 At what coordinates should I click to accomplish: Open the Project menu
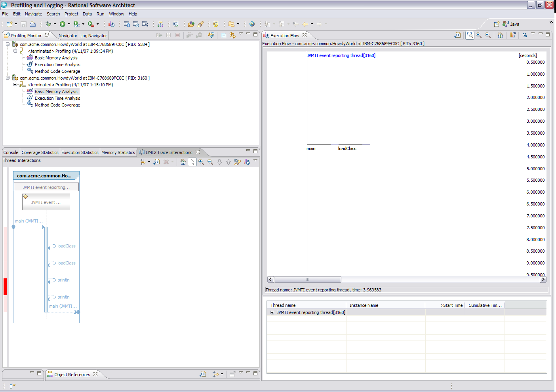coord(71,14)
